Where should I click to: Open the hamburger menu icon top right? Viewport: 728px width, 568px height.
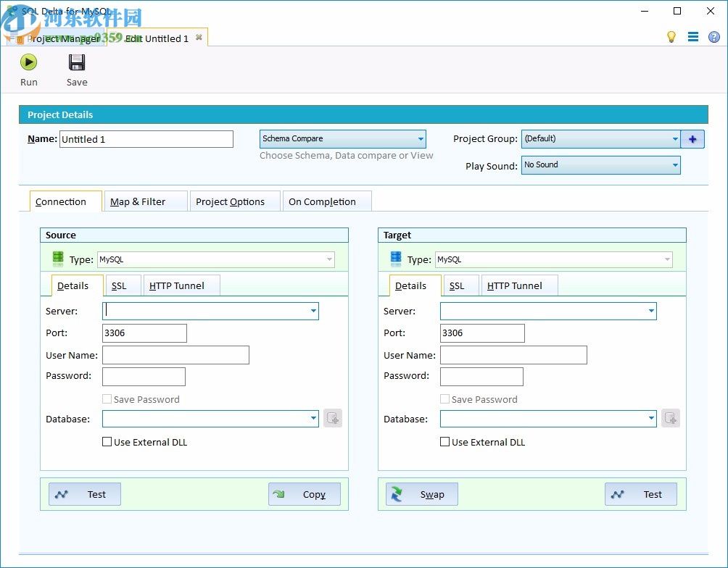692,36
